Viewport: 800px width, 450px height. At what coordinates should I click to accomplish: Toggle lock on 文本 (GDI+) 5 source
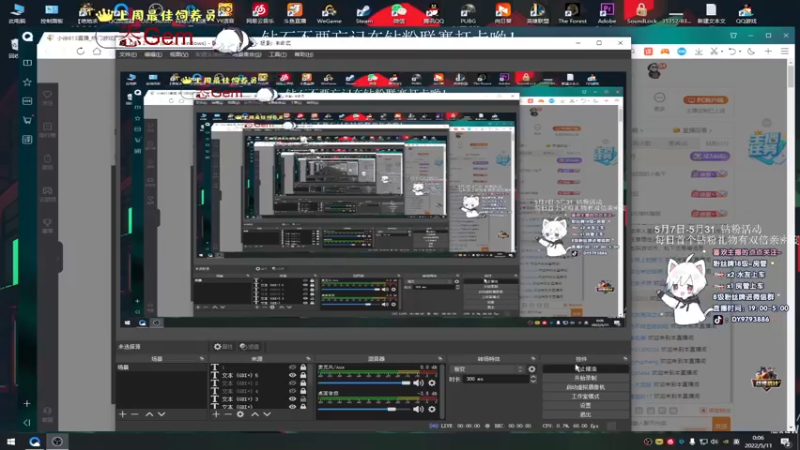[x=303, y=375]
